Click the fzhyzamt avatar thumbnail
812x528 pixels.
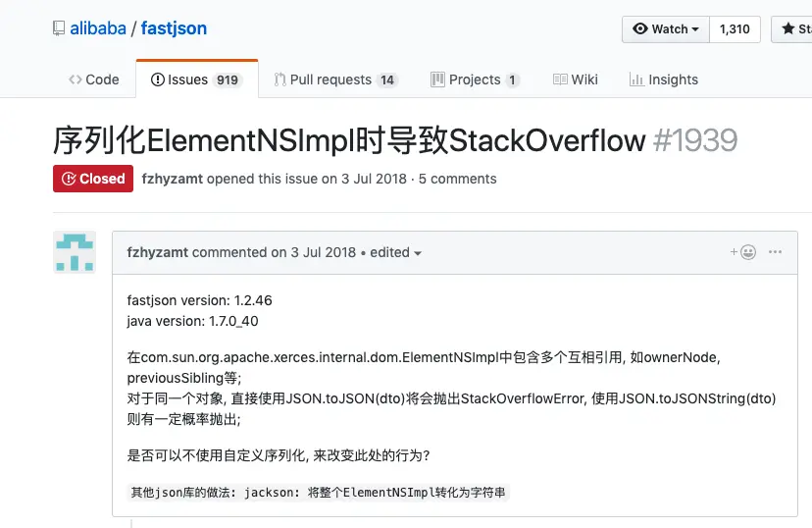(x=75, y=252)
